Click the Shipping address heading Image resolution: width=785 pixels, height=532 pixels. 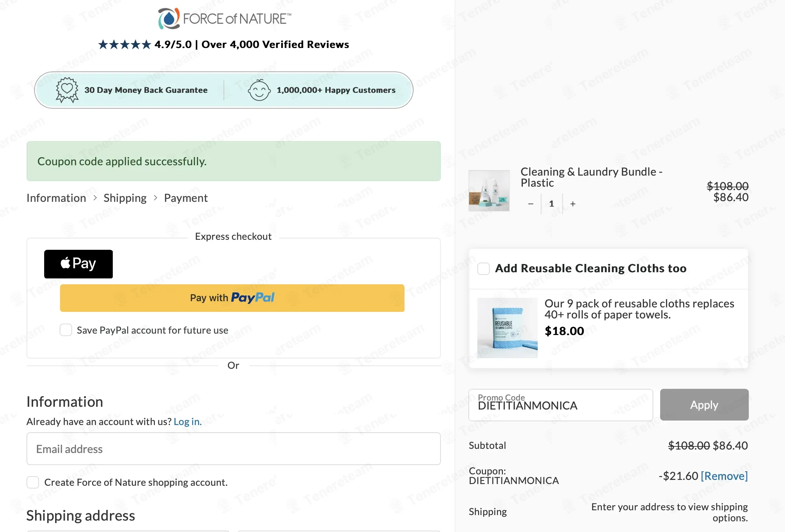(81, 515)
